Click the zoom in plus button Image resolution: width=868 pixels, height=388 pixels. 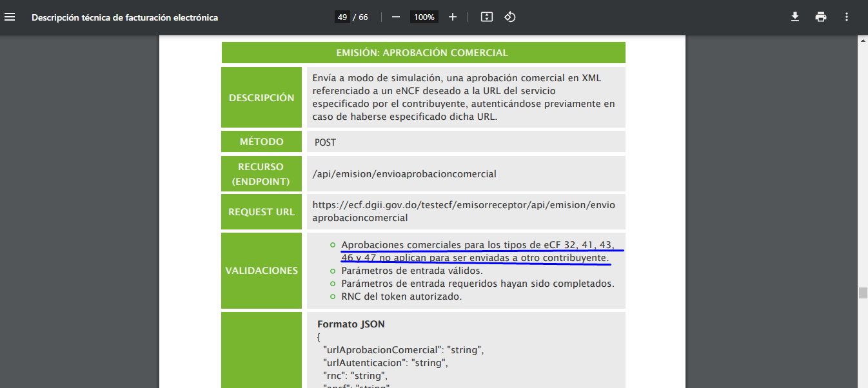[453, 17]
